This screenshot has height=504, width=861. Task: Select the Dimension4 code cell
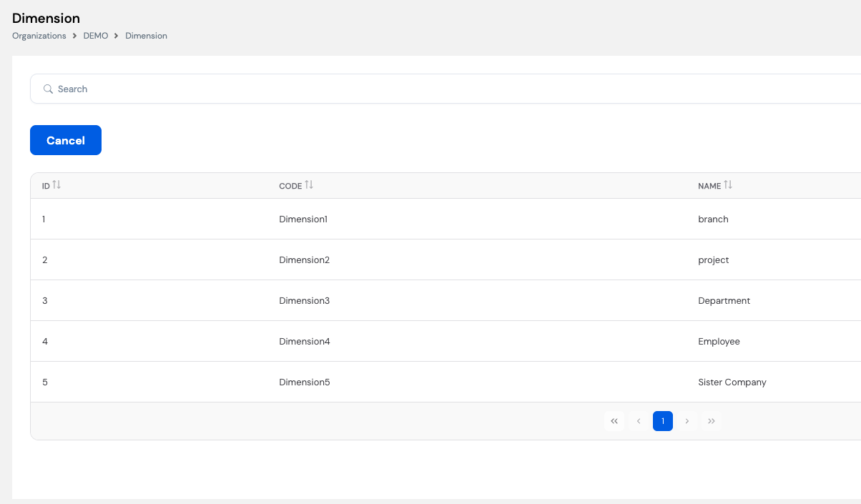305,342
